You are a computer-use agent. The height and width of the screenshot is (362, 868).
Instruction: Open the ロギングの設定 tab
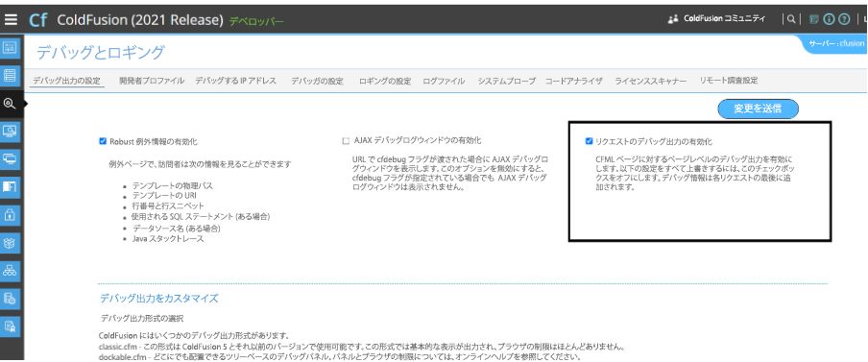(385, 81)
